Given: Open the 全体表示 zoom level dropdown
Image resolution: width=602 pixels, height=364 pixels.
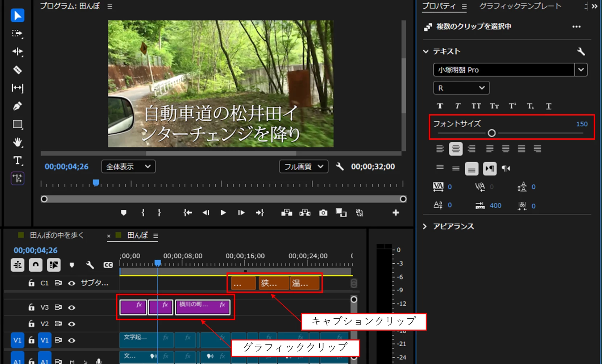Looking at the screenshot, I should (x=128, y=167).
